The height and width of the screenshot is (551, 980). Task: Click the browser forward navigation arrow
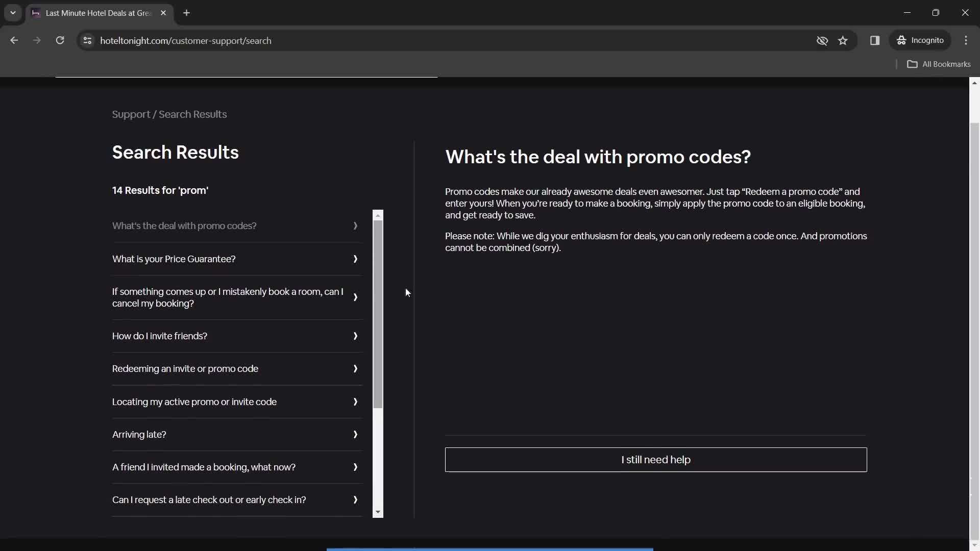click(x=36, y=40)
